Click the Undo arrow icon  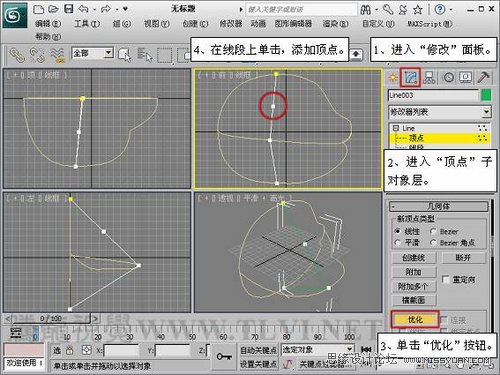click(84, 9)
